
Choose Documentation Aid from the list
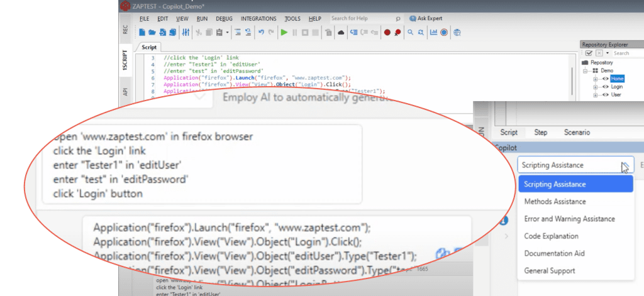(576, 253)
